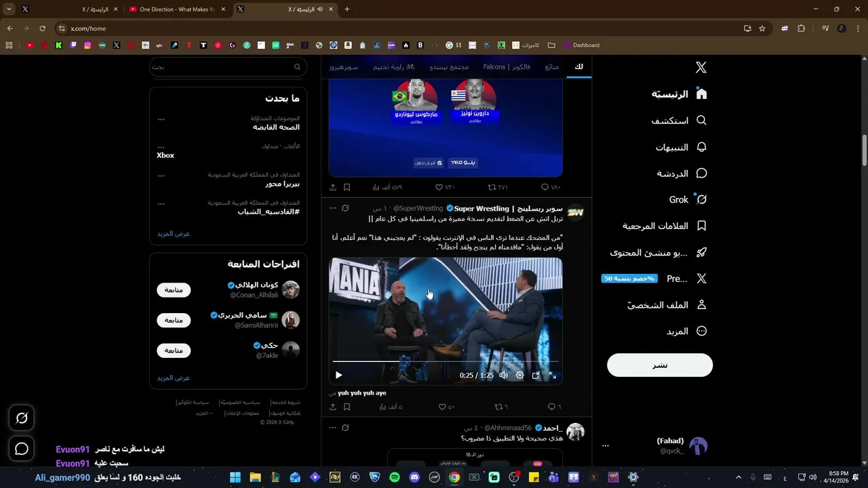Screen dimensions: 868x488
Task: Open more options for الصجه القايضه trend
Action: [x=161, y=119]
